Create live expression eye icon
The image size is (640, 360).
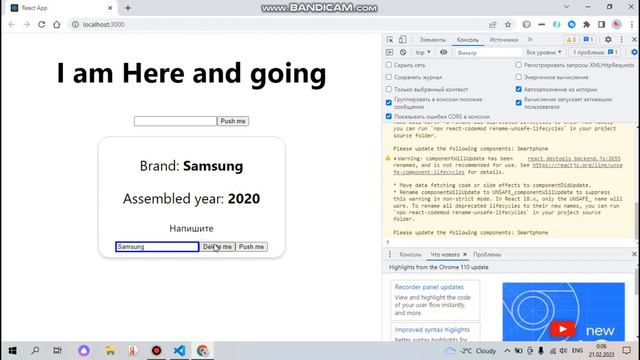click(444, 52)
